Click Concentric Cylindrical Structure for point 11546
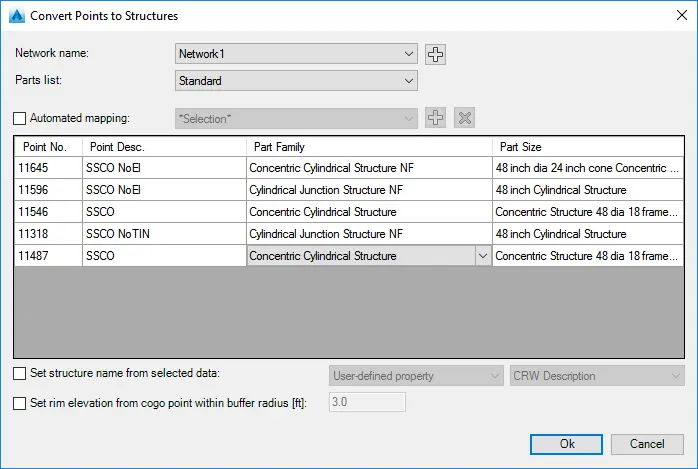 point(369,212)
